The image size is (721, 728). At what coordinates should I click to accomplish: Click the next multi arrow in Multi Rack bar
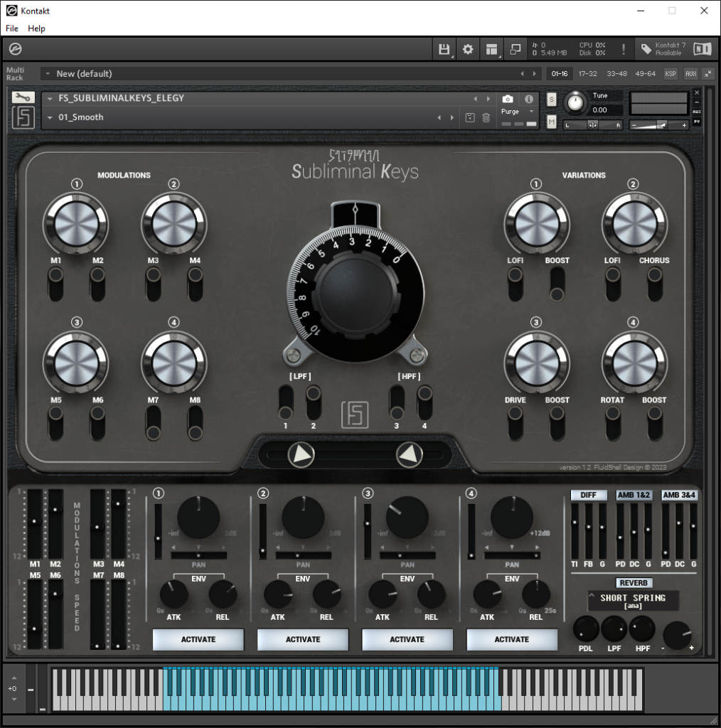coord(535,73)
